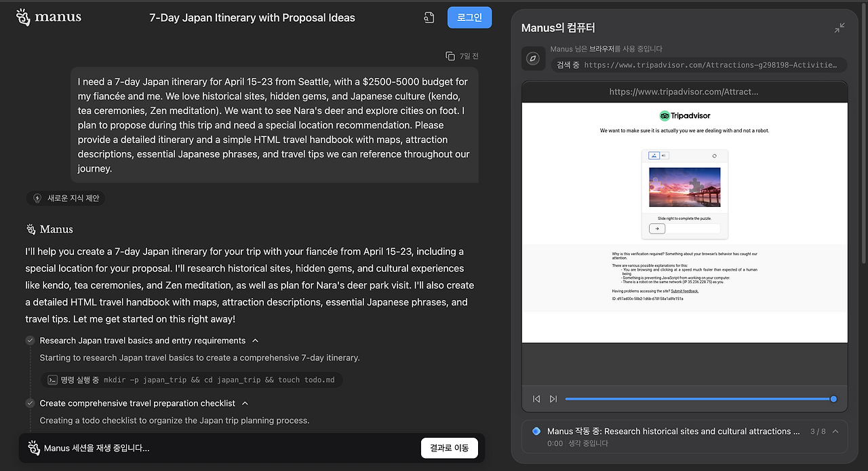868x471 pixels.
Task: Expand the task progress 3/8 chevron
Action: [835, 431]
